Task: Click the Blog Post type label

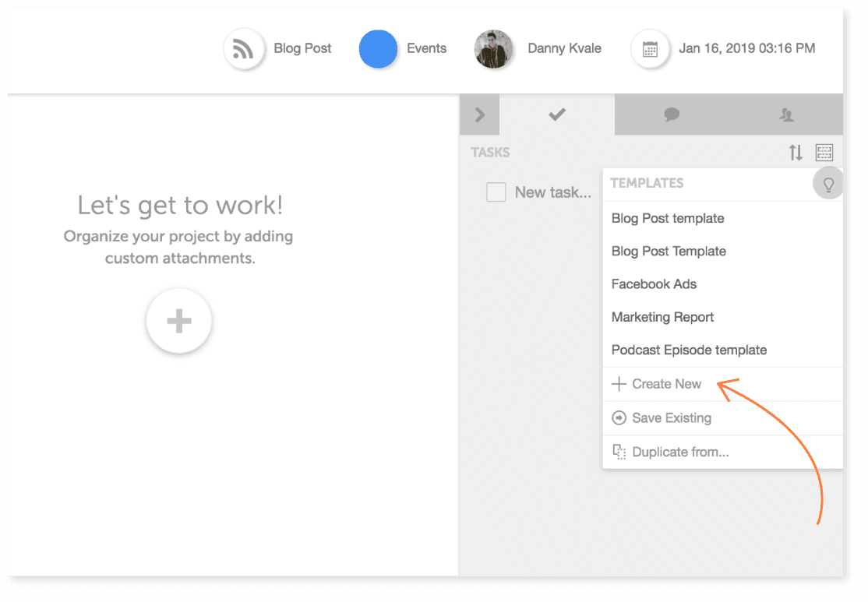Action: point(302,48)
